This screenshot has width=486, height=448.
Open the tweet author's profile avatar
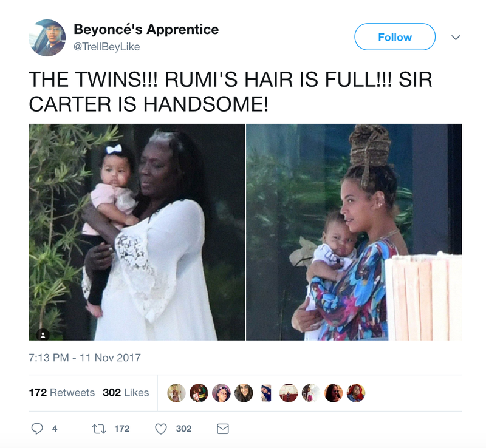[x=47, y=38]
